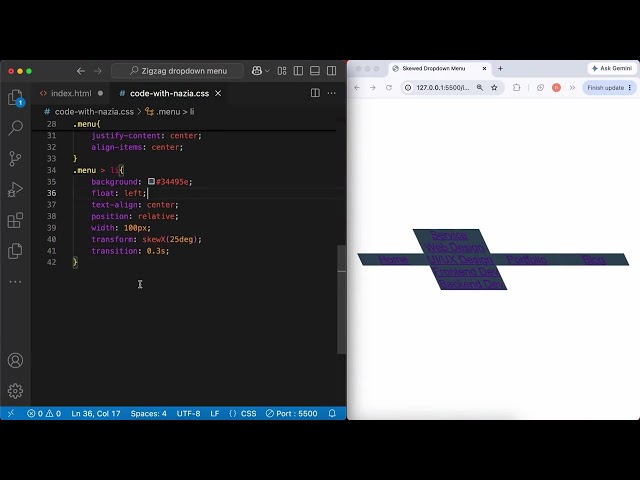Click Ln 36, Col 17 status item
Screen dimensions: 640x480
point(96,413)
